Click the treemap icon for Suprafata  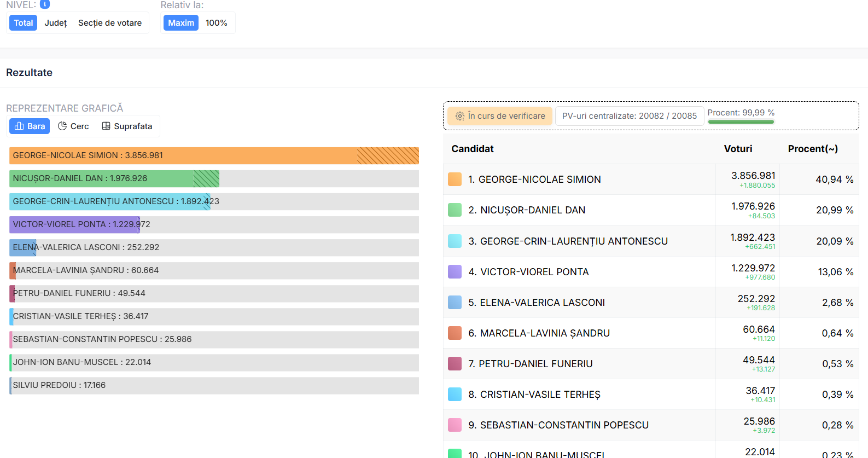106,126
